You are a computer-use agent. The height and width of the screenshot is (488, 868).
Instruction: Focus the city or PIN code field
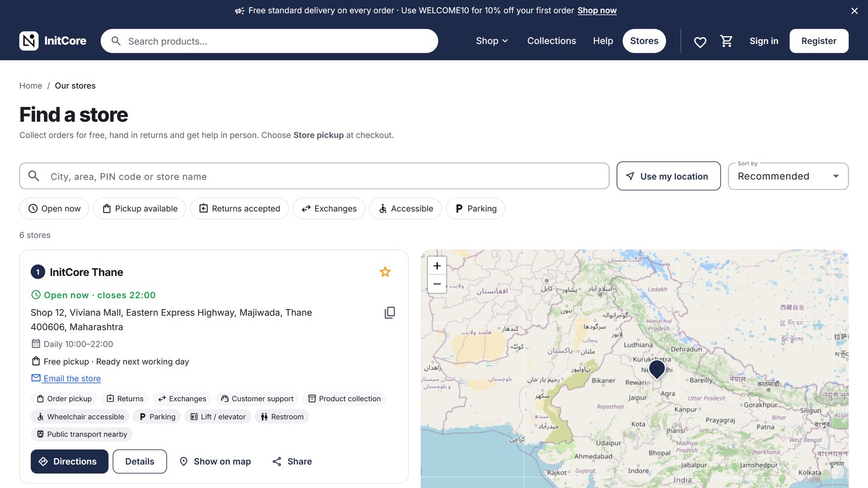click(314, 176)
